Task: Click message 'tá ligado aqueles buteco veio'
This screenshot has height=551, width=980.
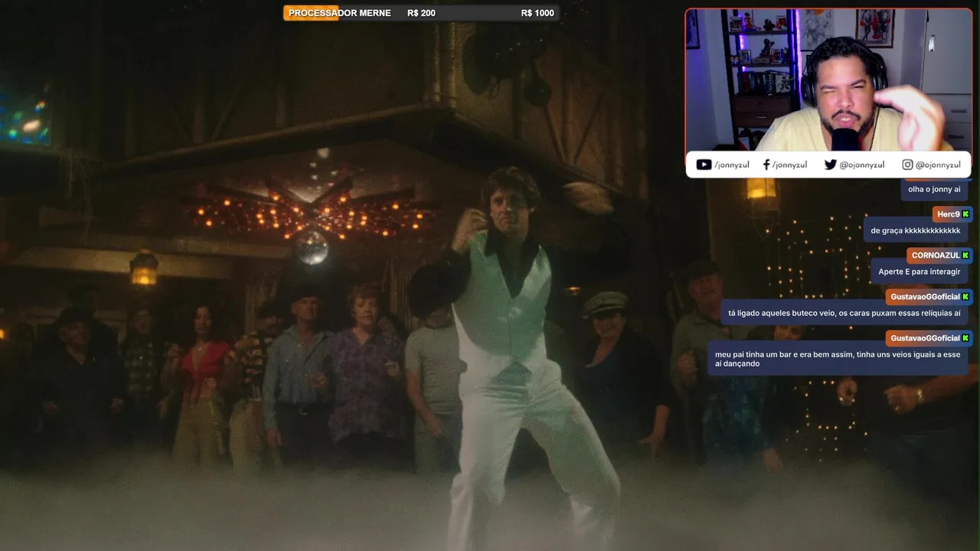Action: click(x=844, y=313)
